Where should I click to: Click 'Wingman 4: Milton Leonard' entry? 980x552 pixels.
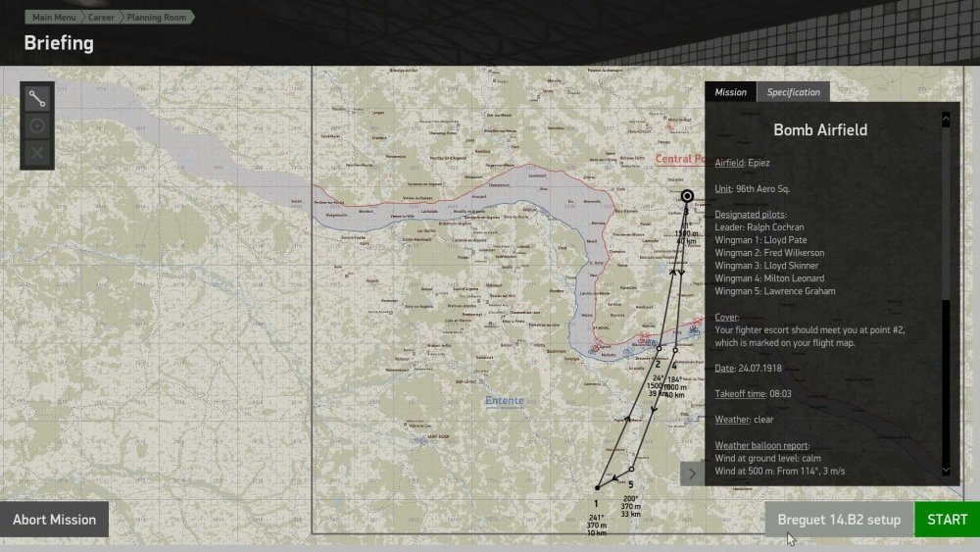tap(769, 278)
